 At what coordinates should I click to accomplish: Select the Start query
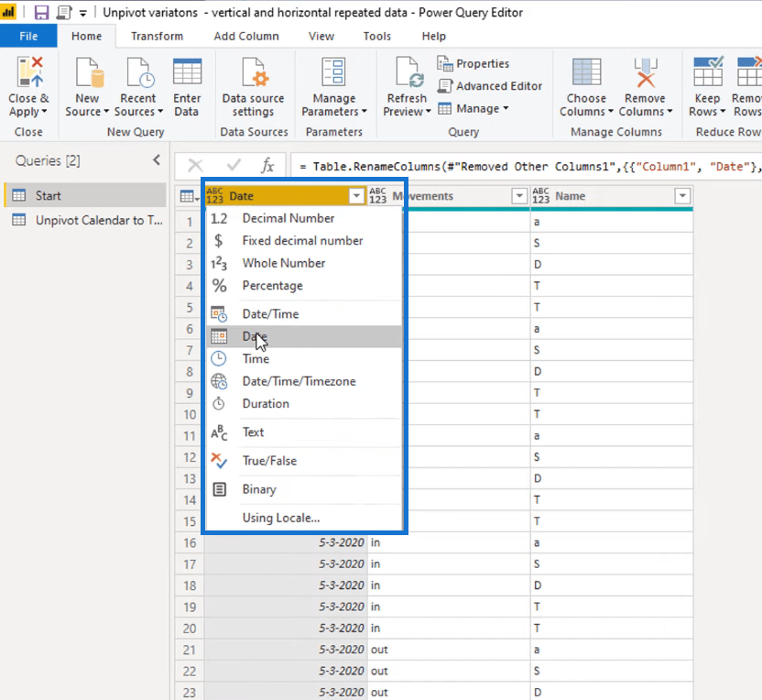coord(85,195)
